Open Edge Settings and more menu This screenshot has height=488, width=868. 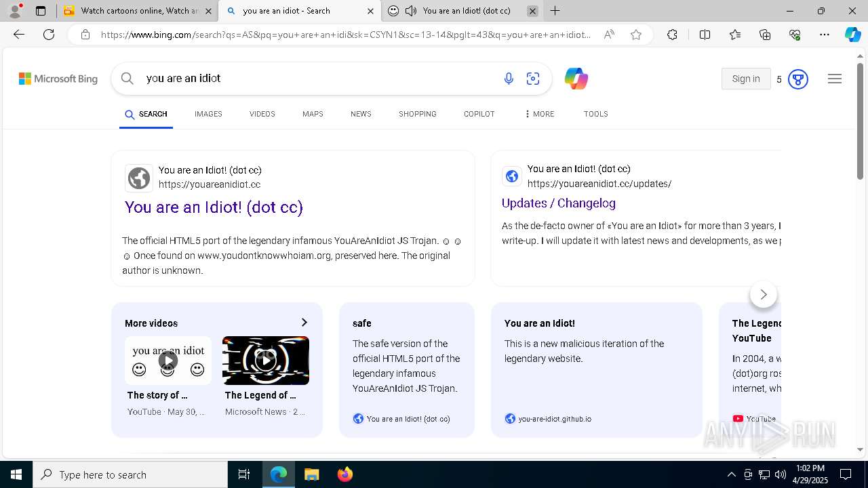coord(825,35)
